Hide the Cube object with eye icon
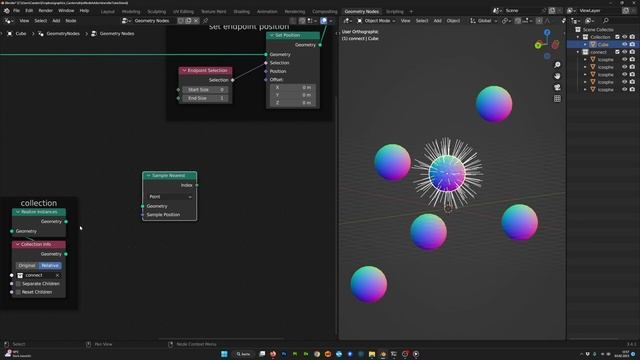The height and width of the screenshot is (360, 640). [x=624, y=44]
